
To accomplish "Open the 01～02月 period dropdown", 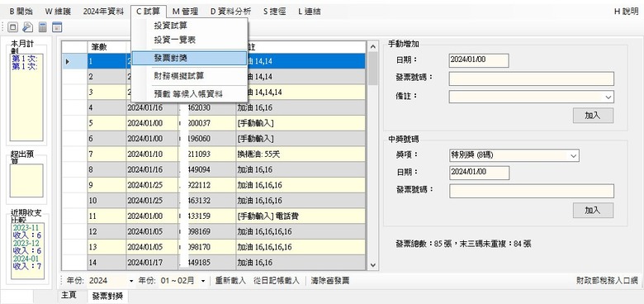I will pos(202,281).
